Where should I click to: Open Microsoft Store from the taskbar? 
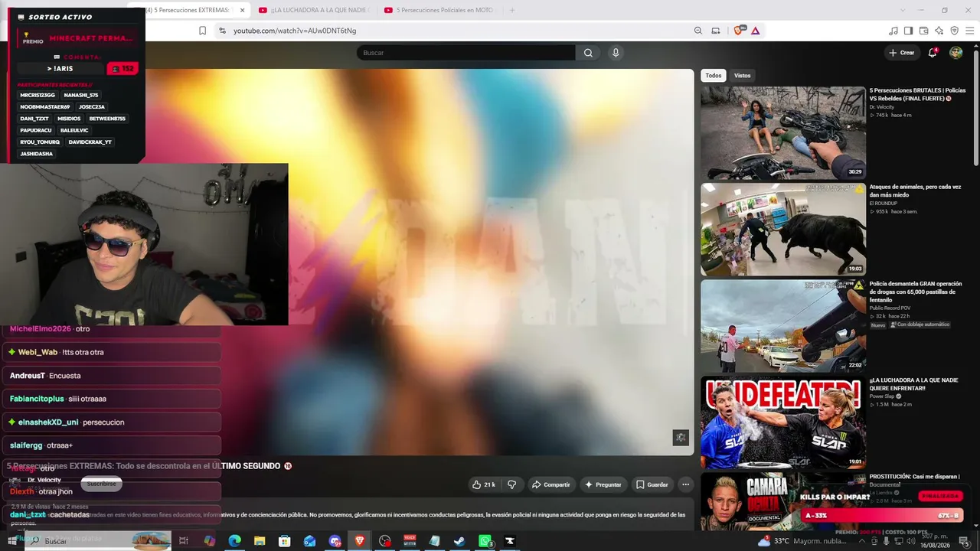[x=285, y=541]
